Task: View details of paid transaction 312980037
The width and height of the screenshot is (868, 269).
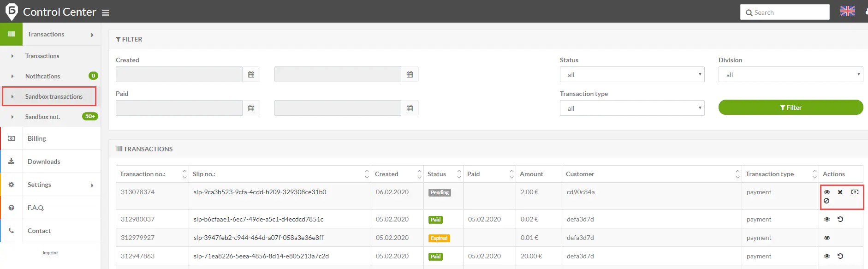Action: (x=827, y=220)
